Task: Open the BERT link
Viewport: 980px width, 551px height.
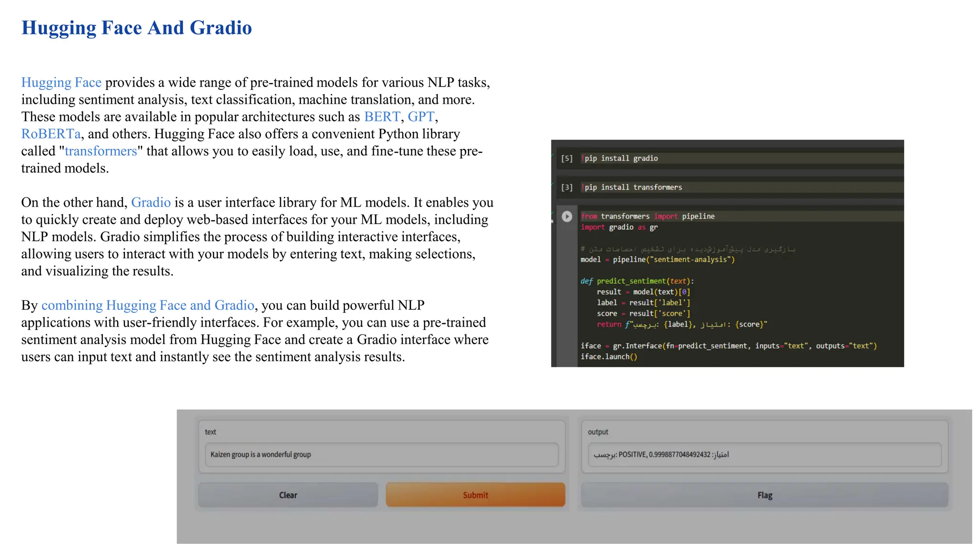Action: coord(382,117)
